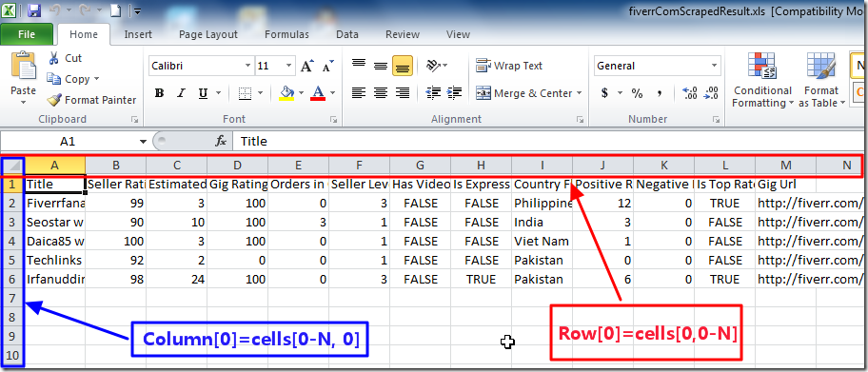868x372 pixels.
Task: Click the Increase Font Size icon
Action: point(306,66)
